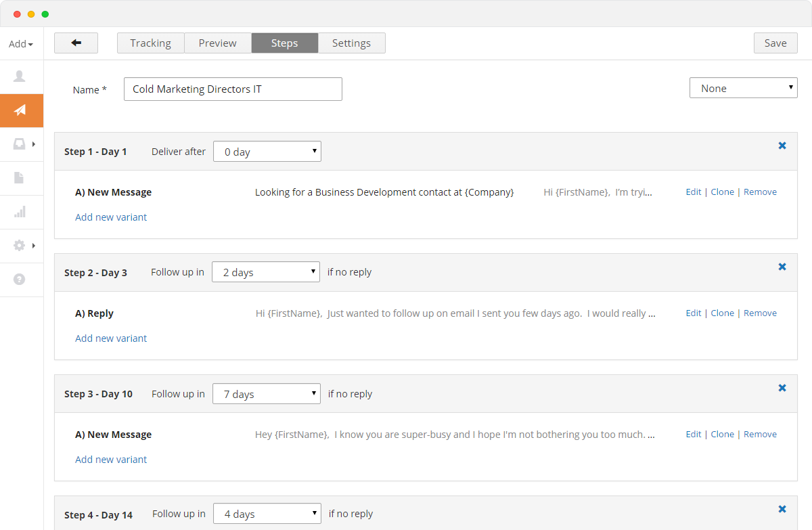Clone the Step 1 message
The image size is (812, 530).
tap(722, 192)
